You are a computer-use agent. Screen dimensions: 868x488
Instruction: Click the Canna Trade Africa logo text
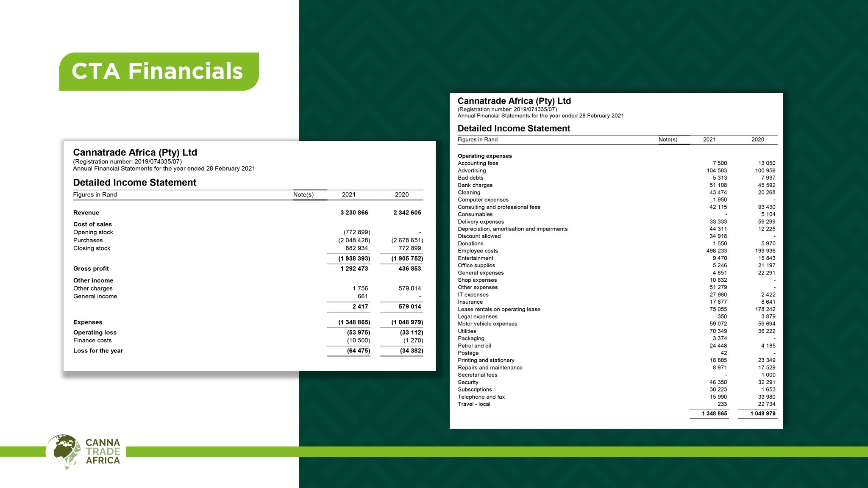click(103, 452)
